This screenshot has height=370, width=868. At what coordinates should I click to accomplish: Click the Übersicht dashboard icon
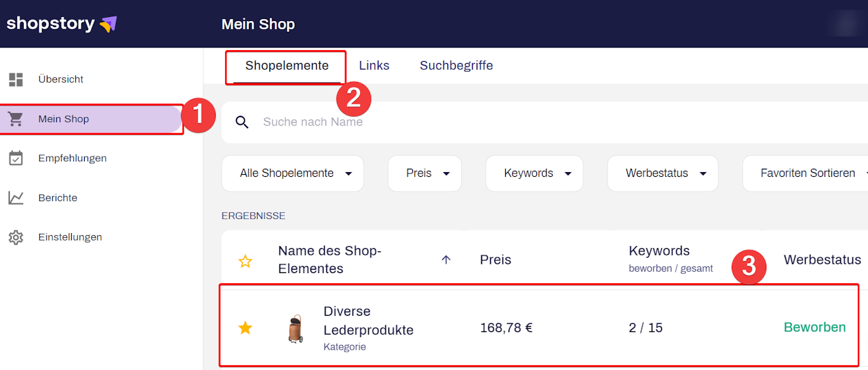[x=16, y=79]
